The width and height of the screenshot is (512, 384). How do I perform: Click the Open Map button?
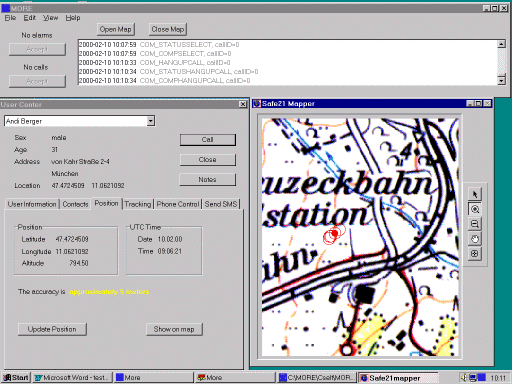(x=115, y=29)
